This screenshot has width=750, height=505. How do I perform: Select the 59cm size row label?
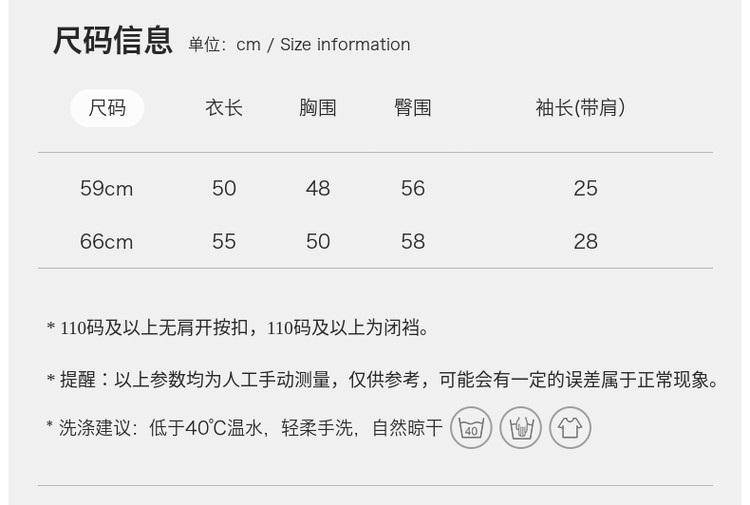pos(107,188)
